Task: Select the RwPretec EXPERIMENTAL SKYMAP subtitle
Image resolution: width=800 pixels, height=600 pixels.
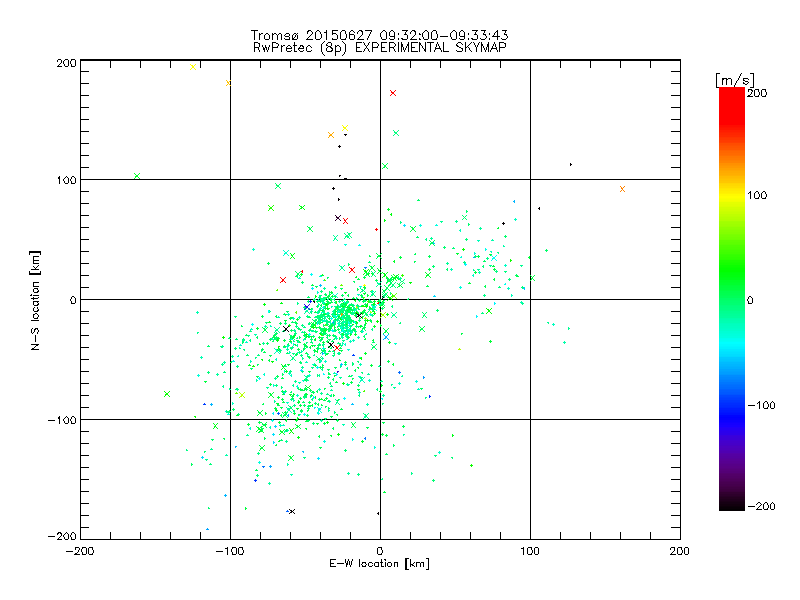Action: (x=379, y=48)
